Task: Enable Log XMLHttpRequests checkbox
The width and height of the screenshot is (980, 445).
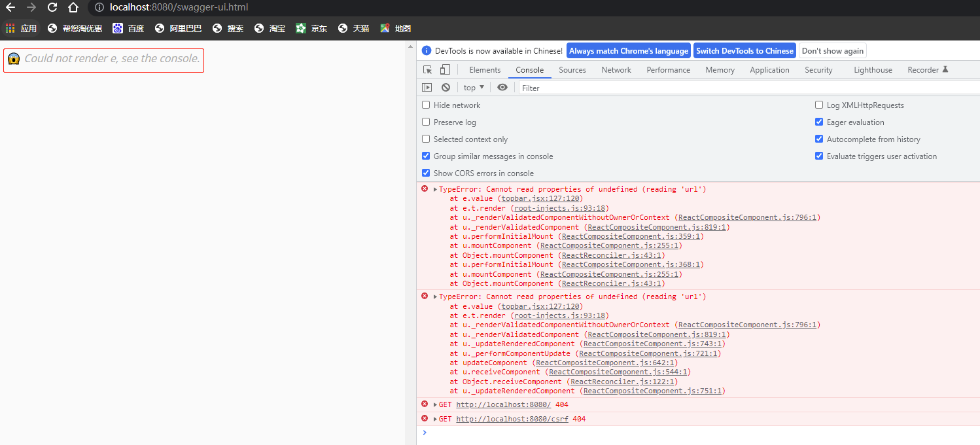Action: tap(819, 105)
